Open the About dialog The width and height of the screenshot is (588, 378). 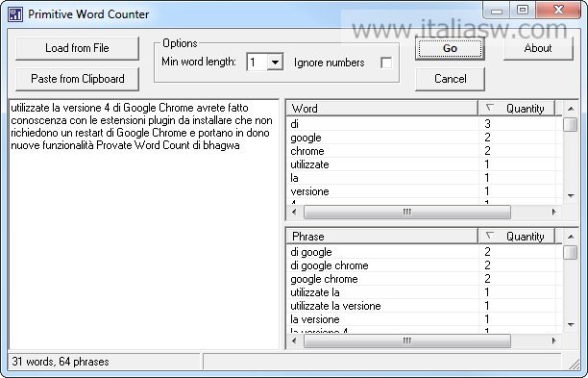pos(538,48)
